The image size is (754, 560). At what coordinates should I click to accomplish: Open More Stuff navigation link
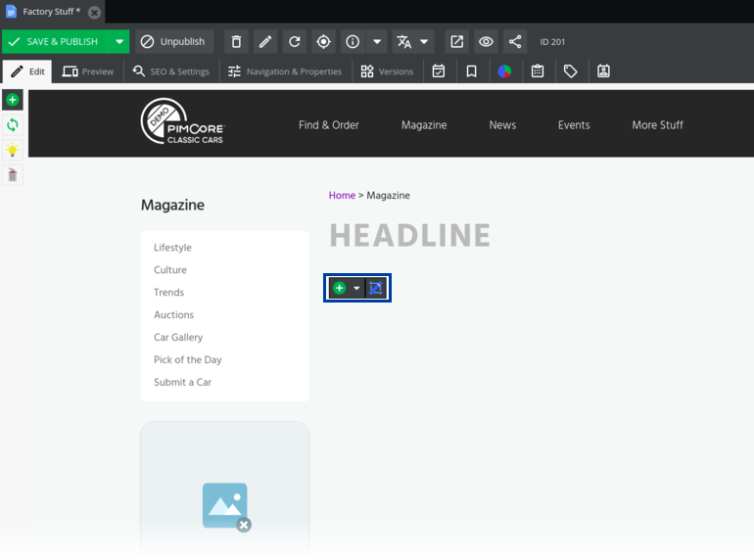[x=657, y=125]
